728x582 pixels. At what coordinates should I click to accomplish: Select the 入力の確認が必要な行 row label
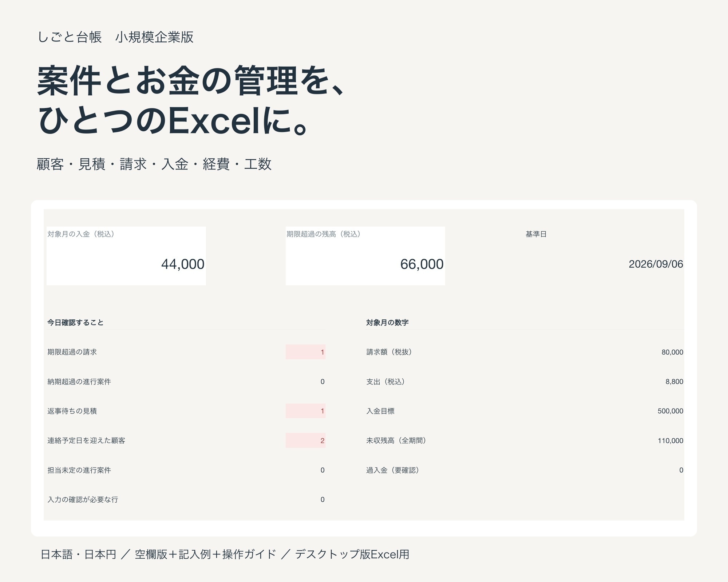83,499
